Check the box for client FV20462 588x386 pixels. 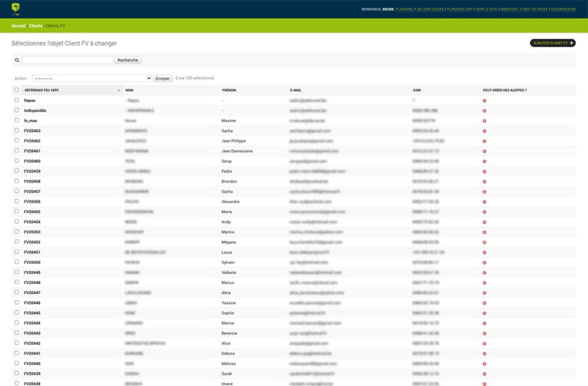[17, 140]
